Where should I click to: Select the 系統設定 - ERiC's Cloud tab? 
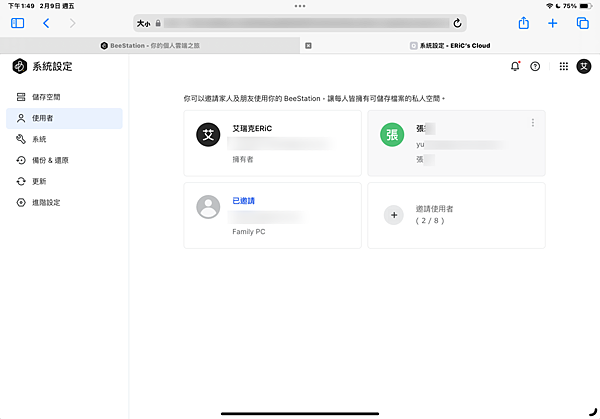(x=450, y=46)
